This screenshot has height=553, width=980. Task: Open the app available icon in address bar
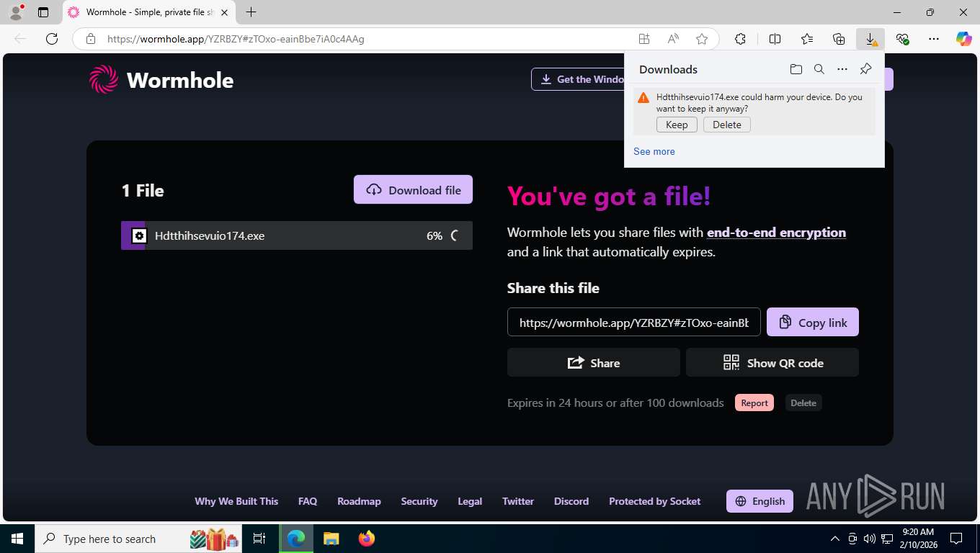click(644, 39)
